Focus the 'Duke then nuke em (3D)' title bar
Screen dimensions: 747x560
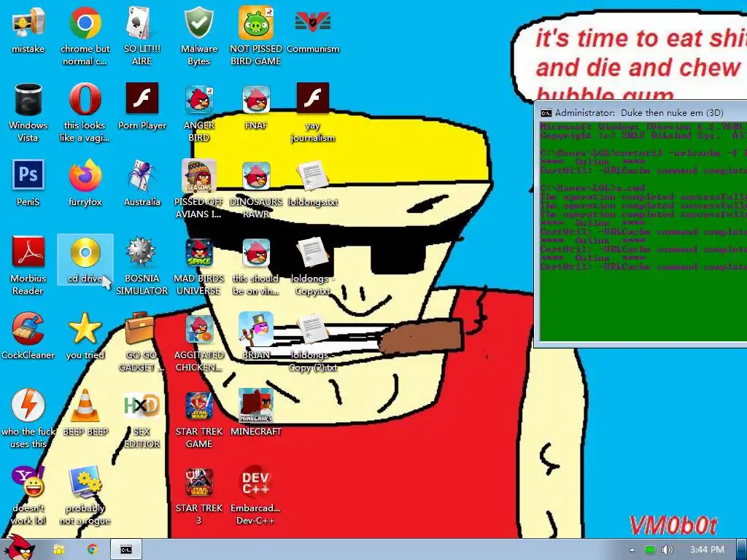point(640,112)
